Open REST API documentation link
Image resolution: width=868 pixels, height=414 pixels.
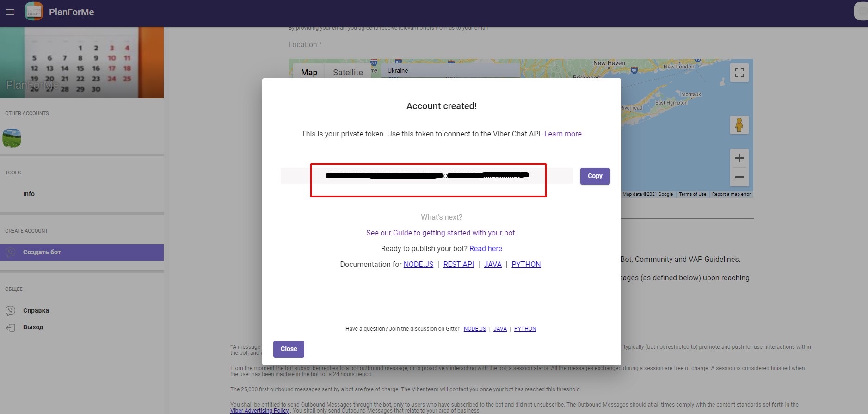coord(459,264)
